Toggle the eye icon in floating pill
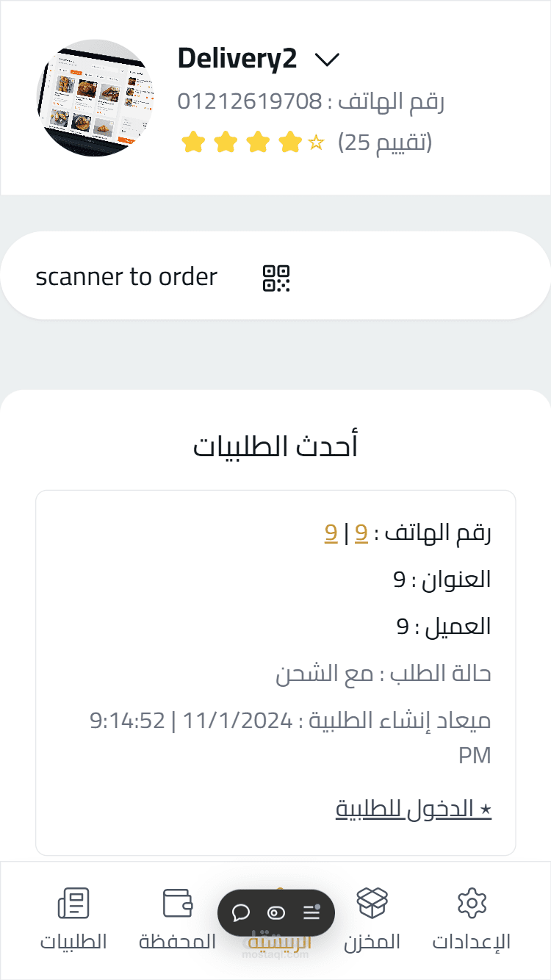Screen dimensions: 551x980 (x=276, y=913)
